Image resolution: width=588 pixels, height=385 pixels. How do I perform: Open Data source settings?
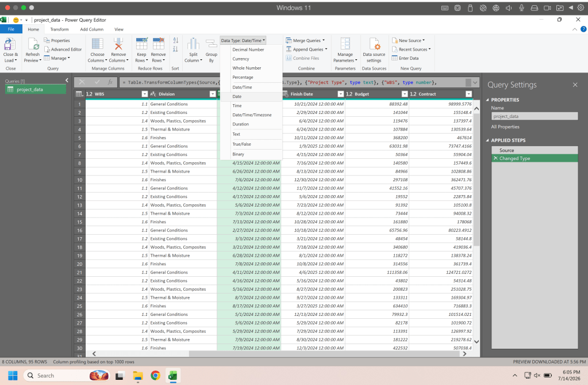[374, 50]
